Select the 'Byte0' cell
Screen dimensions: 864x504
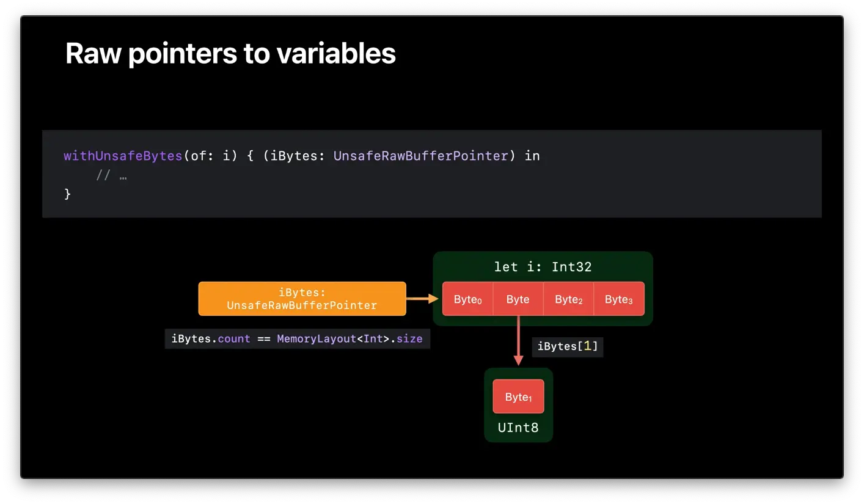[x=467, y=299]
